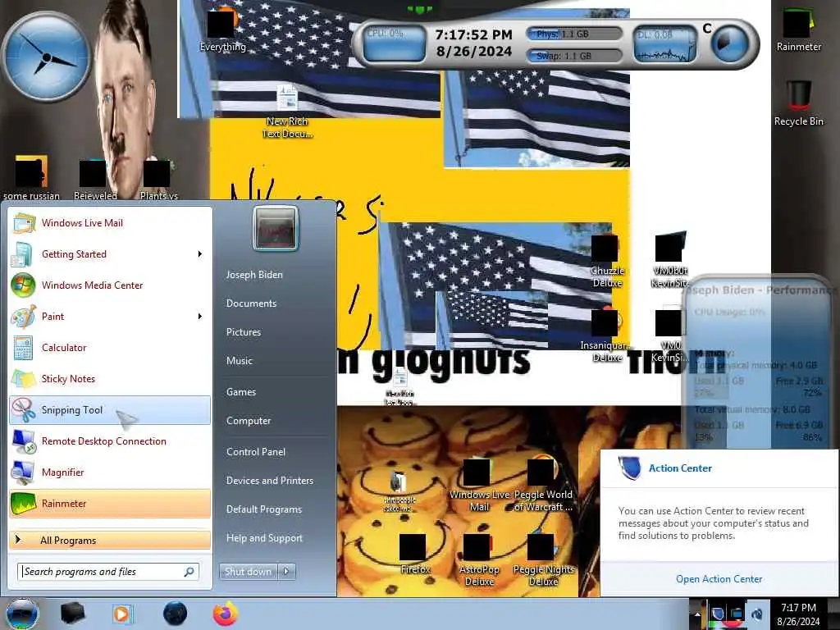Select the AstroPop Deluxe desktop icon

[478, 560]
